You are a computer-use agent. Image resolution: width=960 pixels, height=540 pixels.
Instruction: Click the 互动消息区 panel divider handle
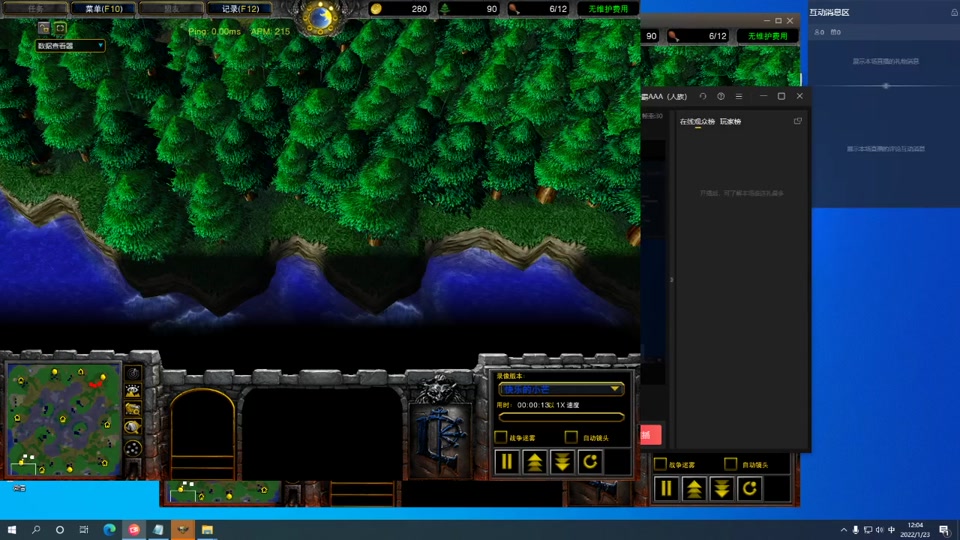click(x=886, y=86)
